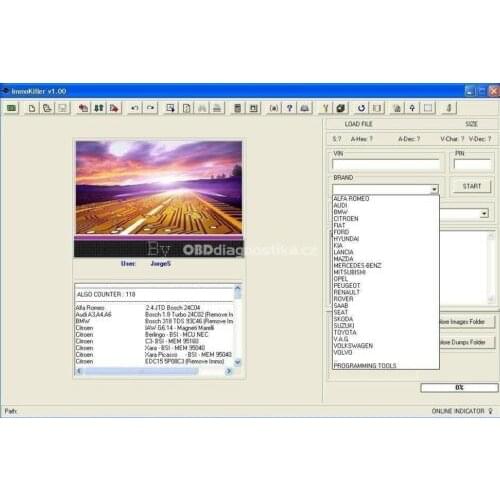Click the circular refresh arrow icon
Viewport: 500px width, 500px height.
[361, 108]
